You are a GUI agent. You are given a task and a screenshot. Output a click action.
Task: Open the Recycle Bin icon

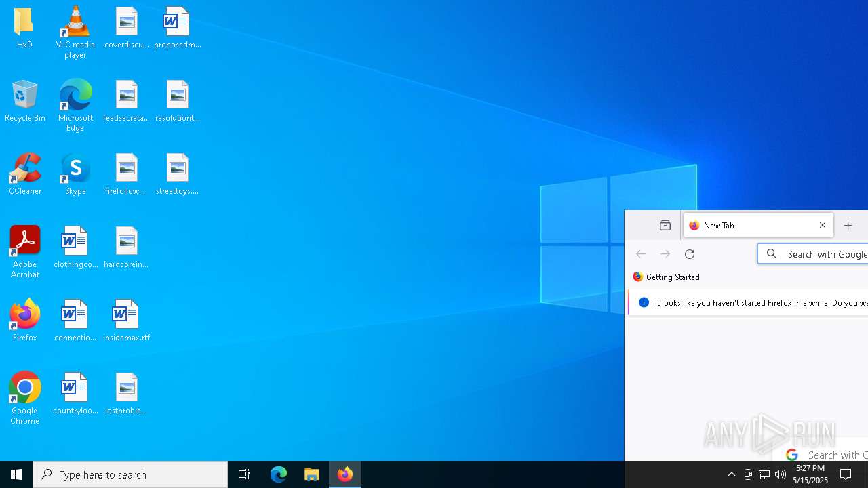coord(24,100)
